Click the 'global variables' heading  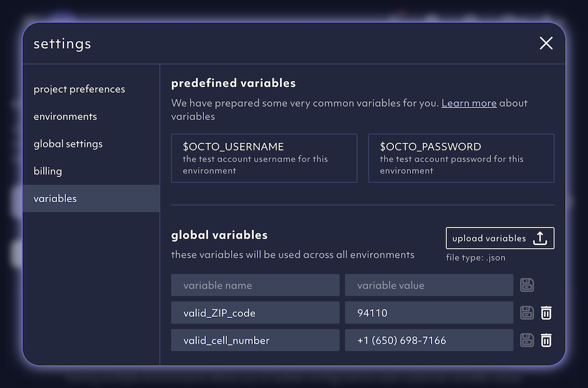point(219,235)
